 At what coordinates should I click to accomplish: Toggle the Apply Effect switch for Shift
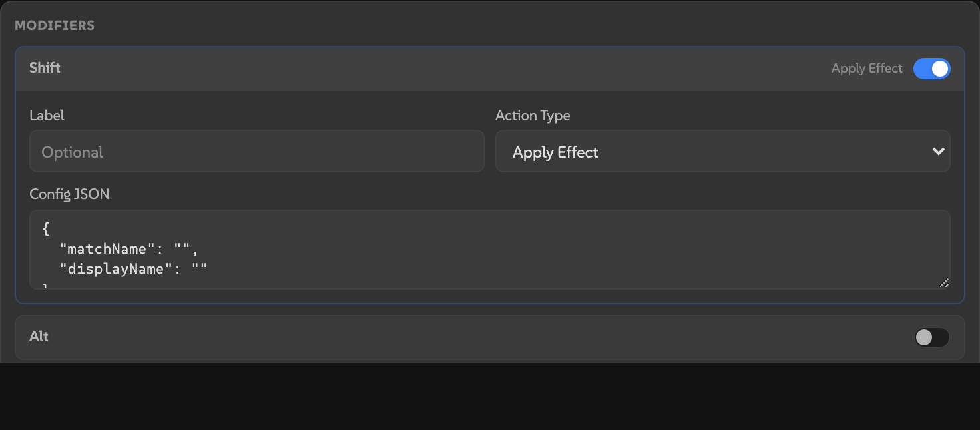click(x=932, y=69)
